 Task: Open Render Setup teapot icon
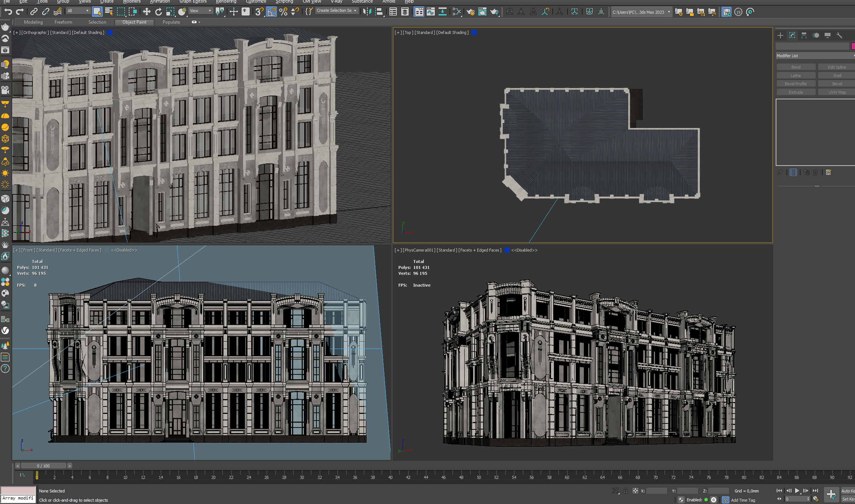pos(470,12)
